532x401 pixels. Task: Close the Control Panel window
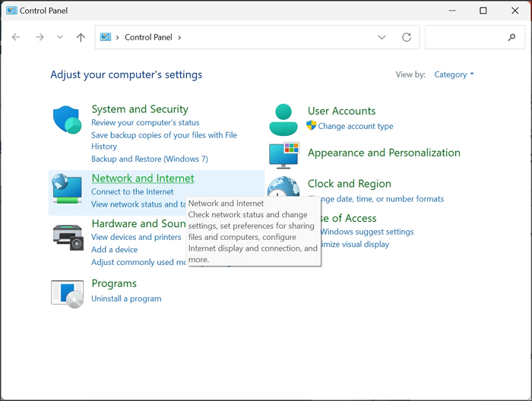click(x=515, y=11)
